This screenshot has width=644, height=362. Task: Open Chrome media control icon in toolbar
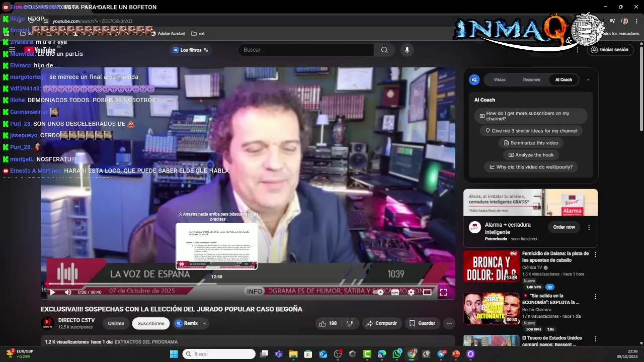point(612,21)
